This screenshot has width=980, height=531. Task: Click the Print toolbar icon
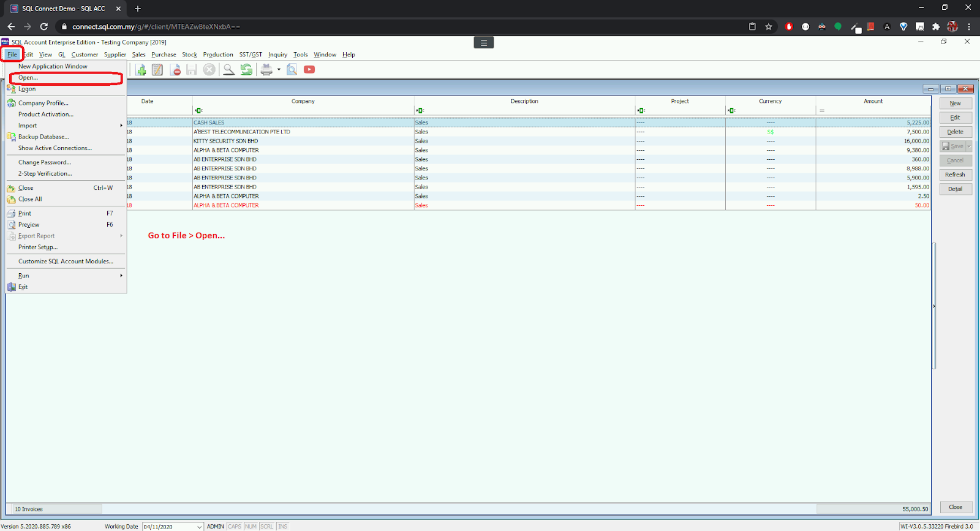(266, 70)
